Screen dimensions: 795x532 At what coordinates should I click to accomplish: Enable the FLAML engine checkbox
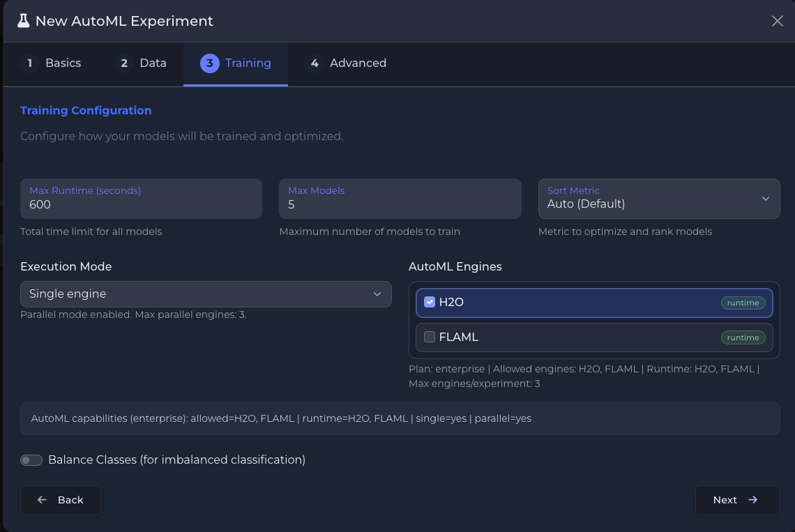pyautogui.click(x=430, y=337)
